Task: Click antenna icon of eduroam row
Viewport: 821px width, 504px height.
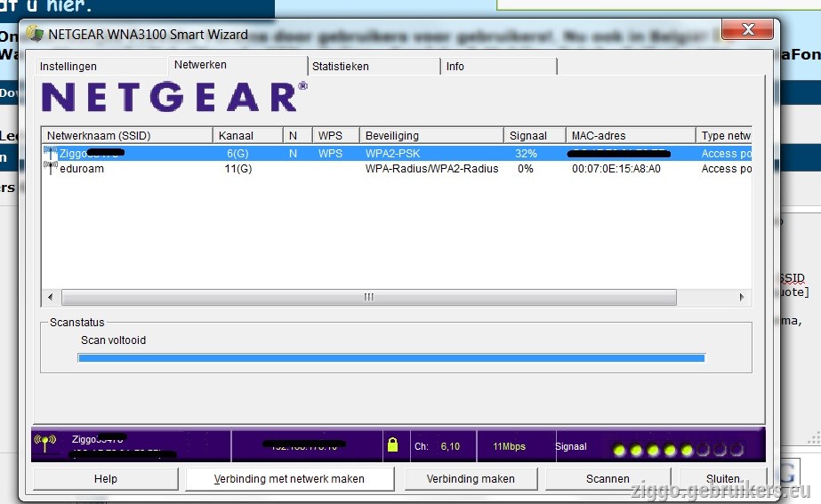Action: [51, 169]
